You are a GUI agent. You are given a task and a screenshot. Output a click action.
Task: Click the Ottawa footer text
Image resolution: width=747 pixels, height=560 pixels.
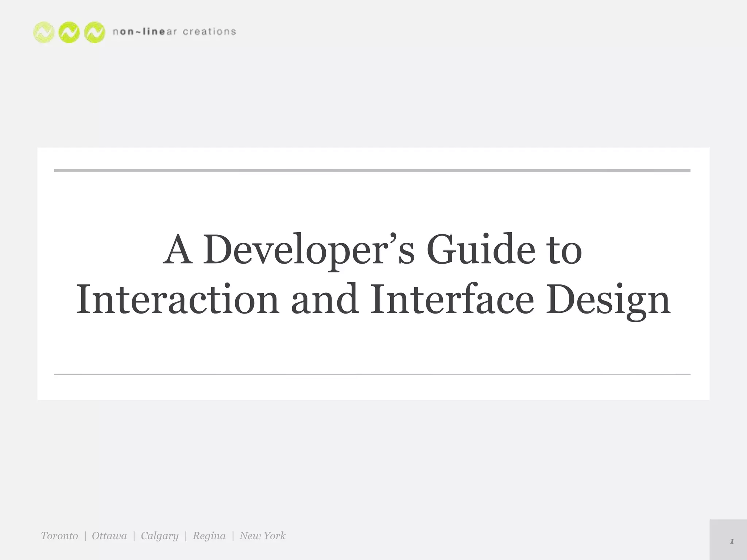(109, 536)
